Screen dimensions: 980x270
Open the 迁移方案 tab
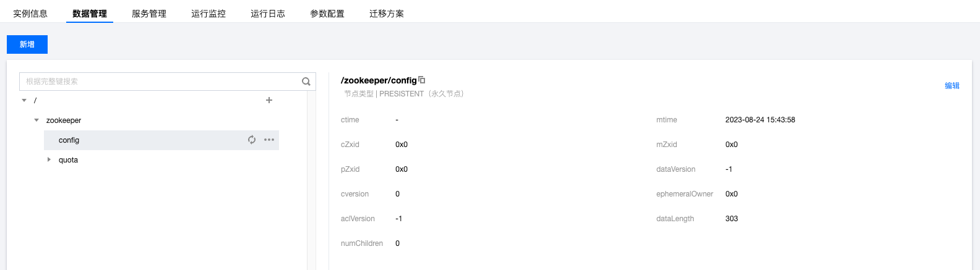click(387, 13)
